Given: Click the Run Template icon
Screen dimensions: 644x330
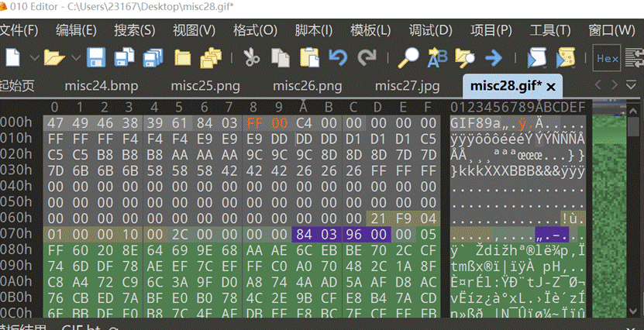Looking at the screenshot, I should [566, 58].
